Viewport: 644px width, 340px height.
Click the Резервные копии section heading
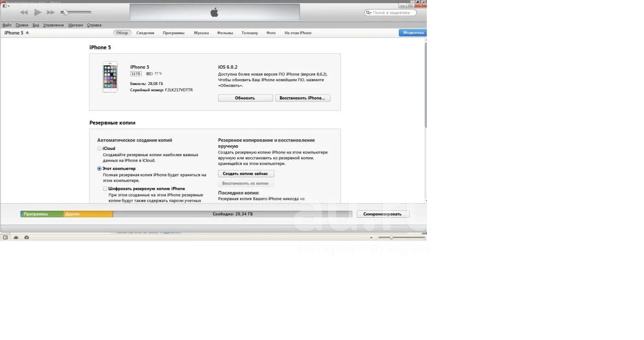pyautogui.click(x=112, y=123)
